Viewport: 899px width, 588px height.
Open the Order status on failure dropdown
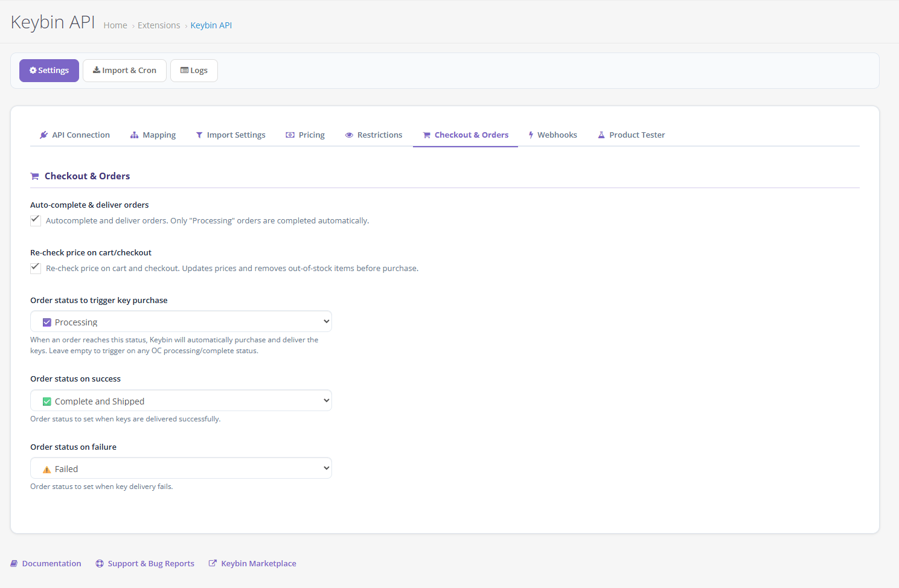click(181, 468)
